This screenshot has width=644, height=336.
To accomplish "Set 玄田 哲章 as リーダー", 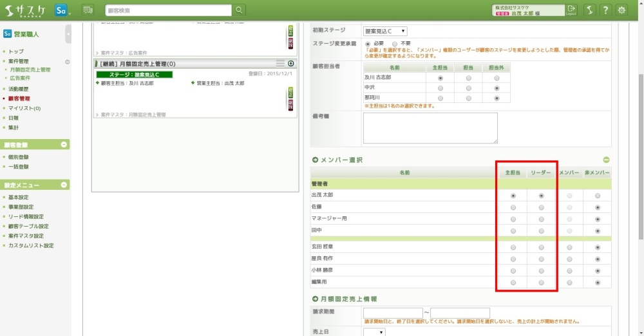I will coord(541,247).
